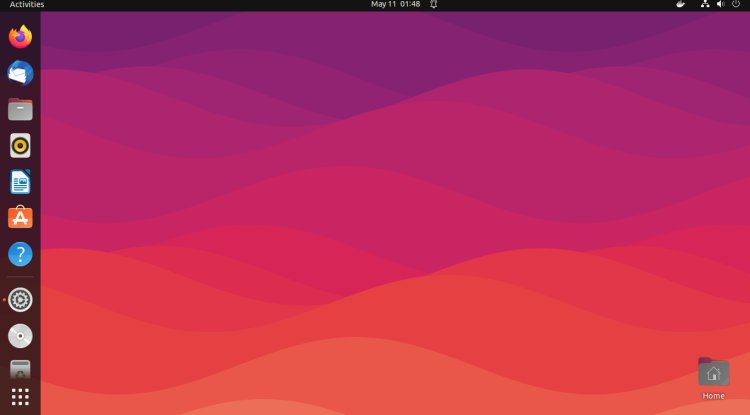Viewport: 750px width, 415px height.
Task: Click the running gear app in dock
Action: pos(20,299)
